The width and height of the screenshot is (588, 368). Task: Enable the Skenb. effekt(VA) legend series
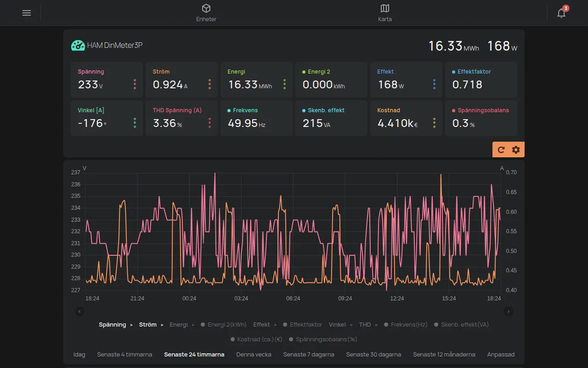(461, 325)
